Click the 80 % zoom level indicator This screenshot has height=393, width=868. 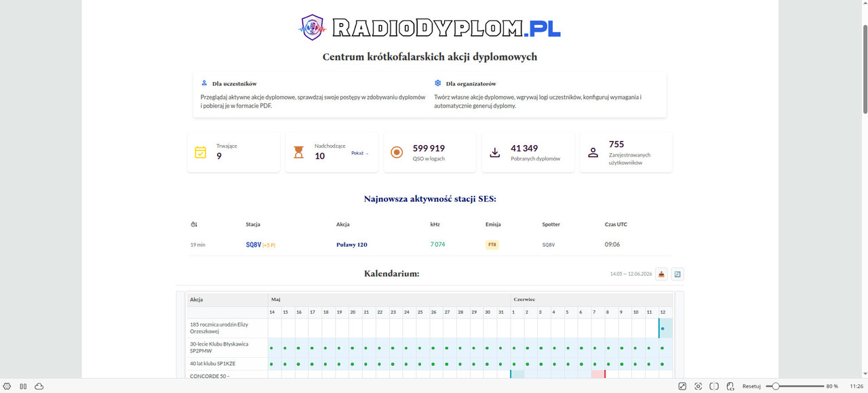pos(832,386)
